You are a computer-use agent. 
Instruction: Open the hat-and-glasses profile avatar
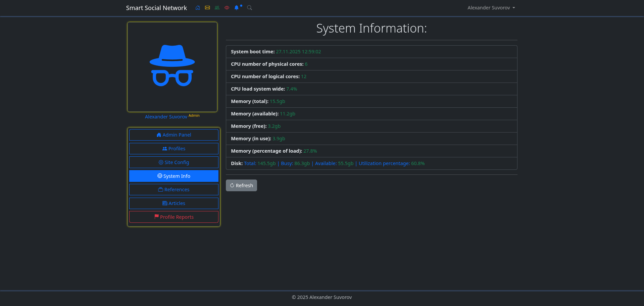pos(172,67)
